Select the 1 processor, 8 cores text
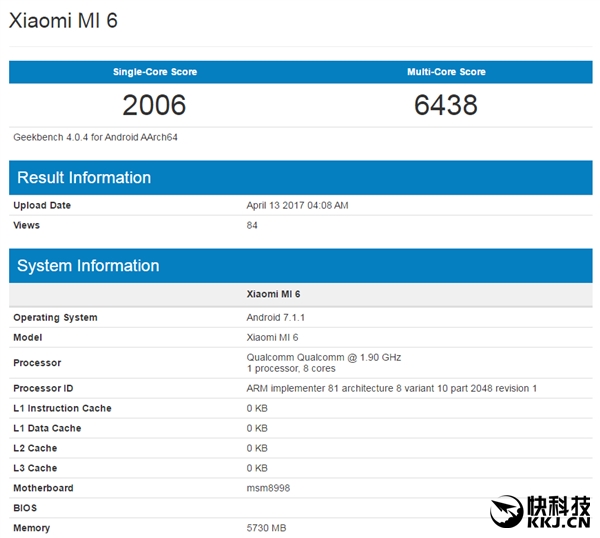 (291, 368)
